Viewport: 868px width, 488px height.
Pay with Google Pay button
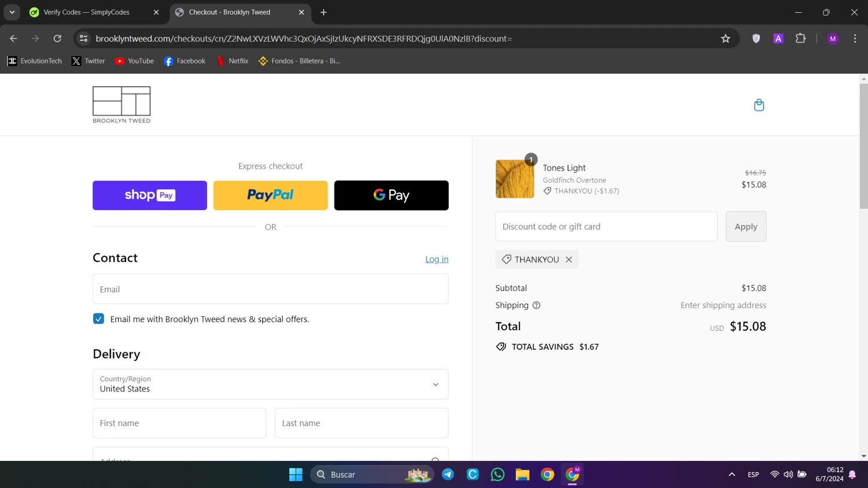(391, 195)
